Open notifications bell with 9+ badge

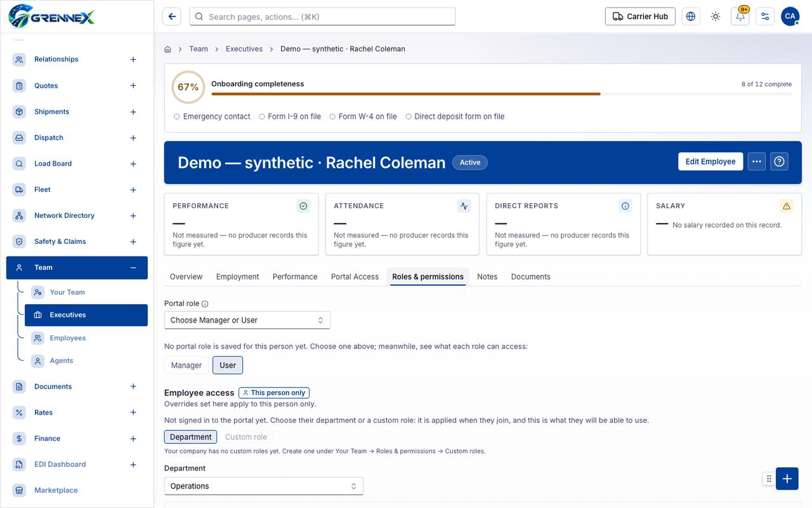tap(740, 17)
